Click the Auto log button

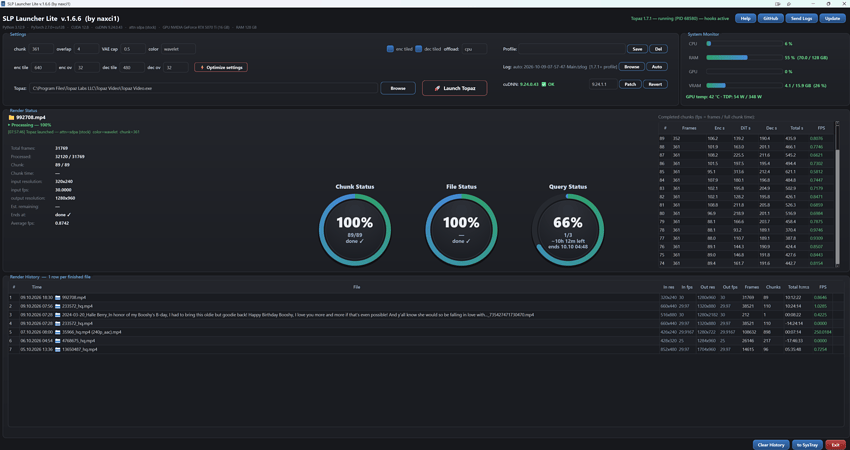click(x=656, y=67)
